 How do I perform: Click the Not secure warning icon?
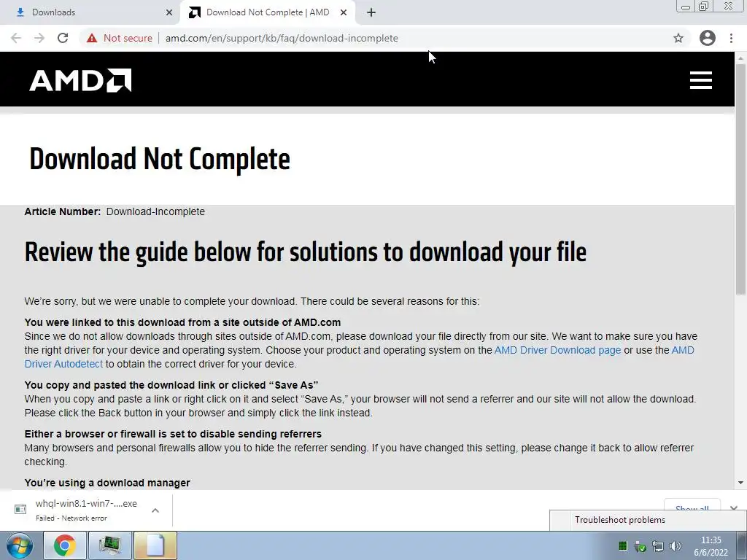(92, 38)
